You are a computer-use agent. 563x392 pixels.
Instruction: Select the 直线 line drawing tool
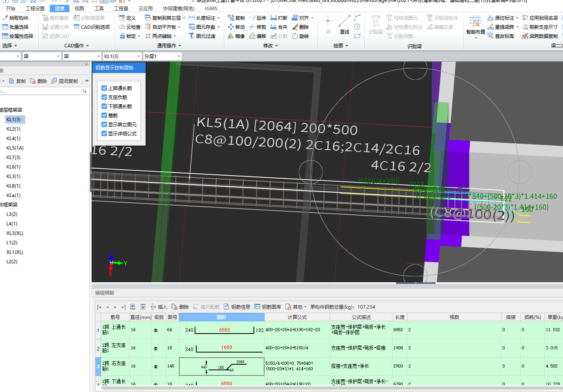pyautogui.click(x=344, y=25)
